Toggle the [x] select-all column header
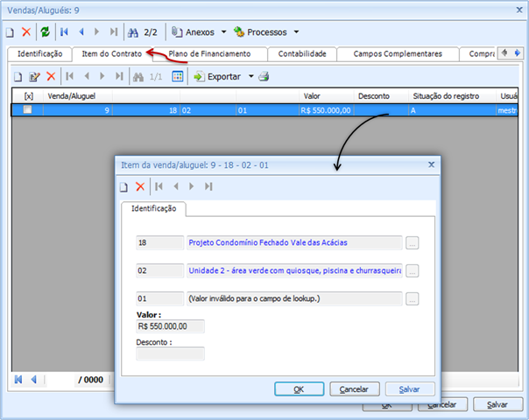The width and height of the screenshot is (529, 420). (x=28, y=96)
